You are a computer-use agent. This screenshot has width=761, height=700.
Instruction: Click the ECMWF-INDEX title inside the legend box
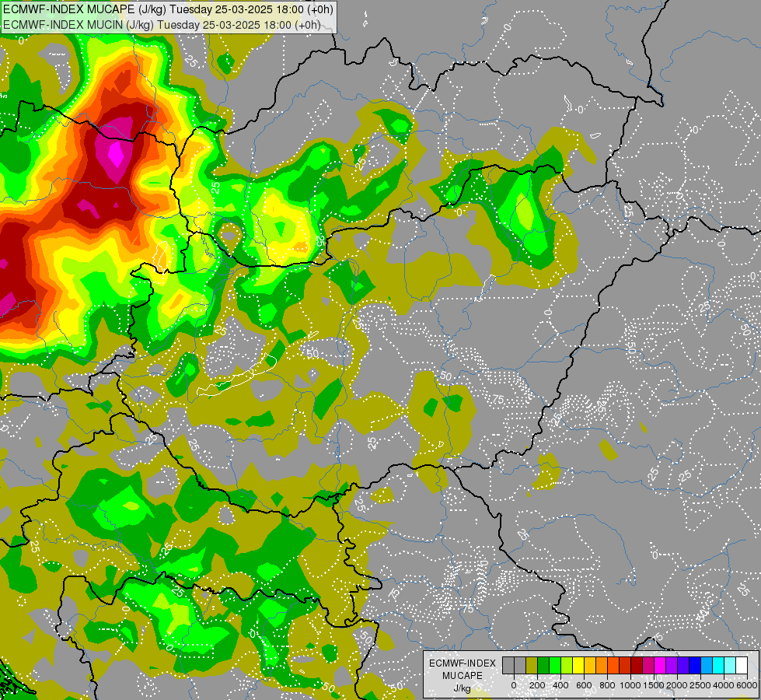(463, 663)
